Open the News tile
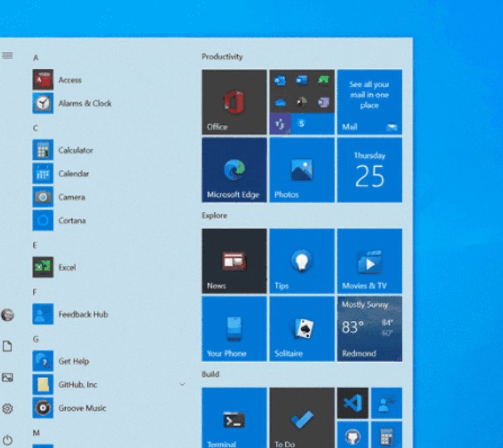This screenshot has width=503, height=448. tap(234, 261)
